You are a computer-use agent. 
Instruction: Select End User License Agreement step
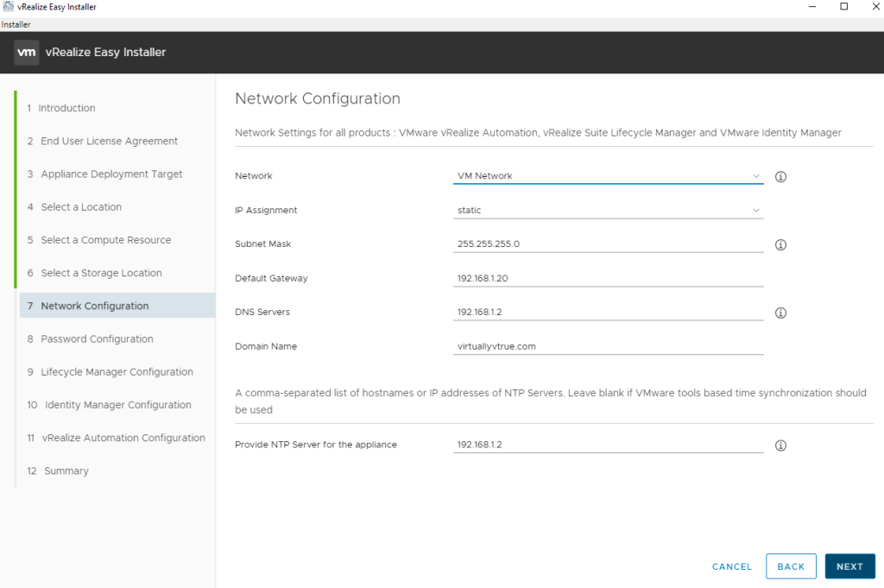coord(109,141)
